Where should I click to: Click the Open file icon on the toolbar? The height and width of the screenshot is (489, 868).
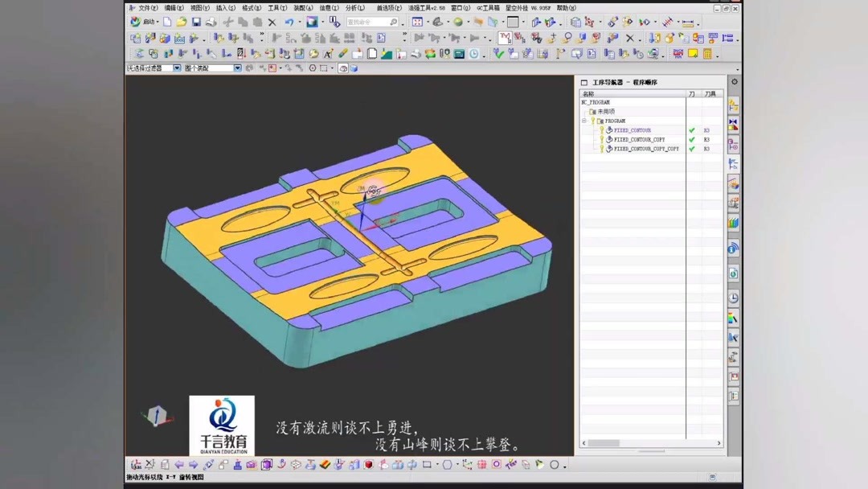(182, 22)
